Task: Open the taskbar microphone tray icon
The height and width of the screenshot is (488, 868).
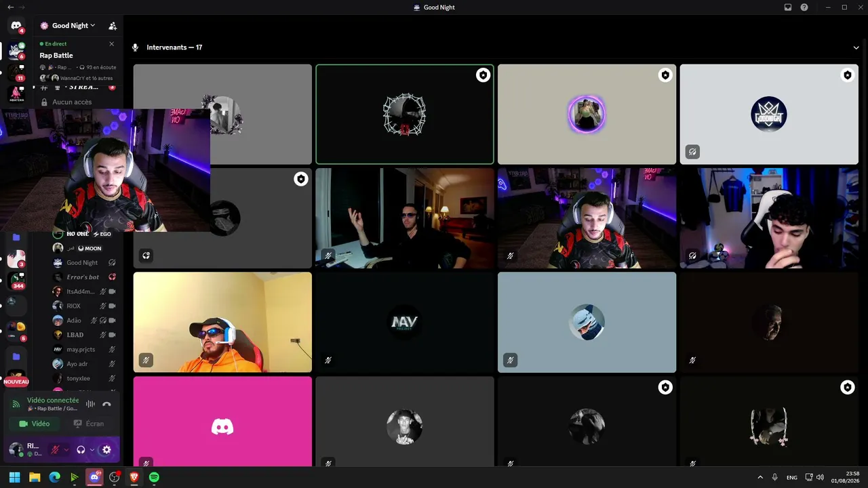Action: click(x=774, y=477)
